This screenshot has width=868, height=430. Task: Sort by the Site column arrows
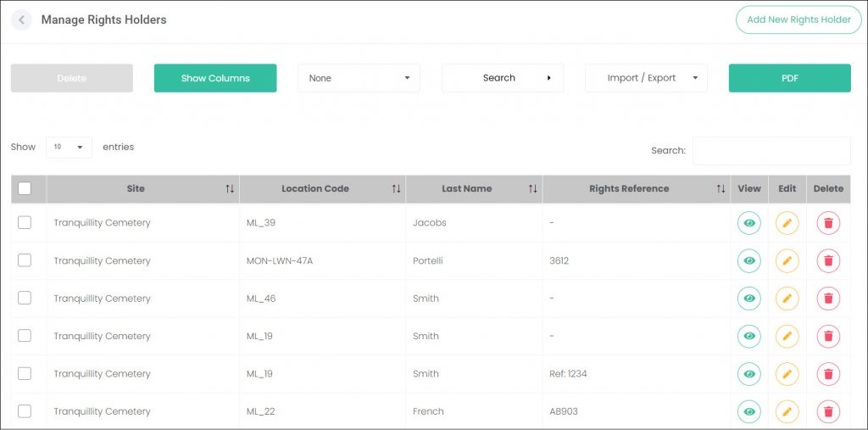tap(230, 189)
